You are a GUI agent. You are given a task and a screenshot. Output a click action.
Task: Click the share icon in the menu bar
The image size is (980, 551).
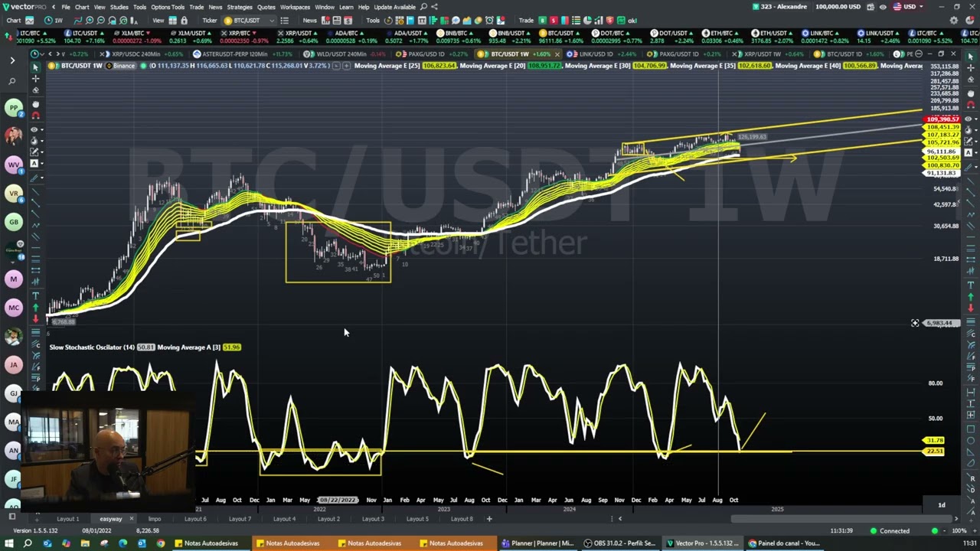click(434, 7)
